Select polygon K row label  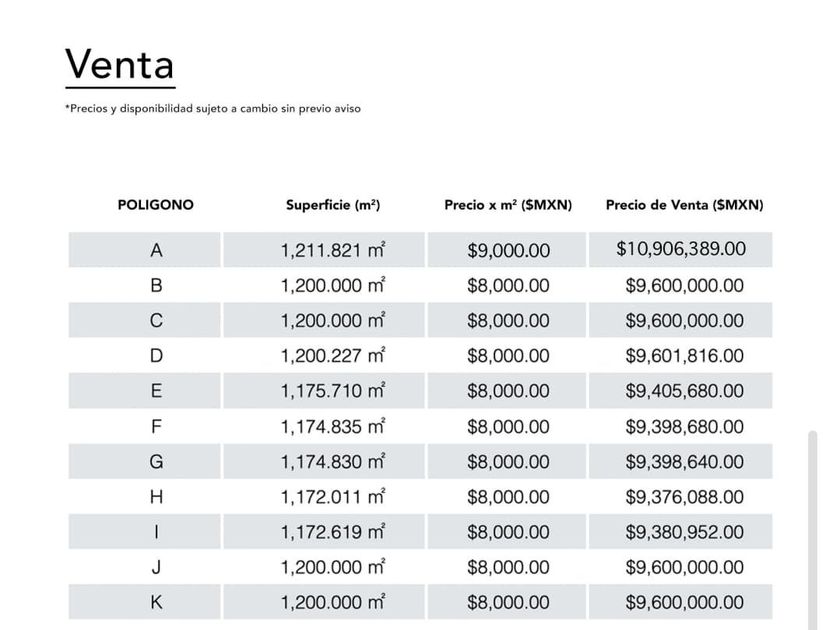click(x=156, y=602)
